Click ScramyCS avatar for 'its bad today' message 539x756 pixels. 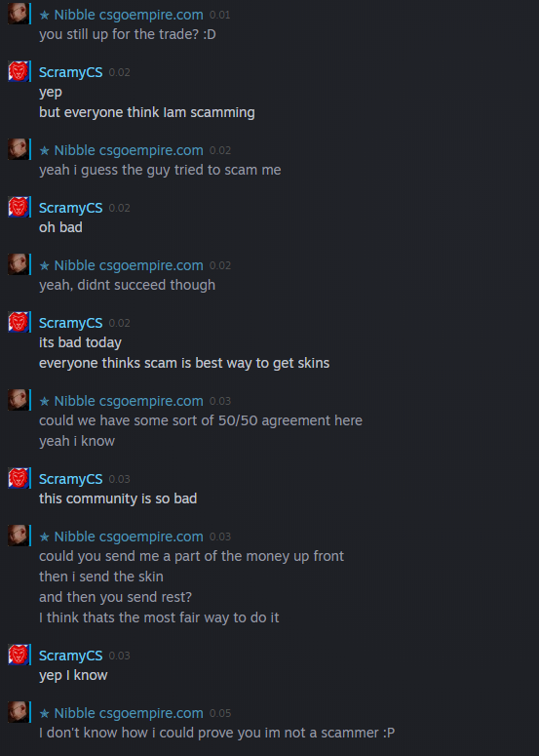(18, 322)
